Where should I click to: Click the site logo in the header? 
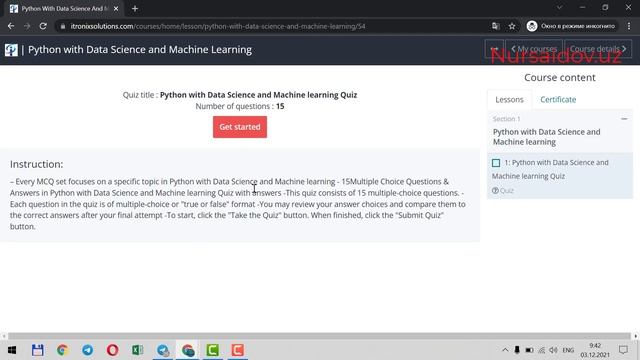11,50
